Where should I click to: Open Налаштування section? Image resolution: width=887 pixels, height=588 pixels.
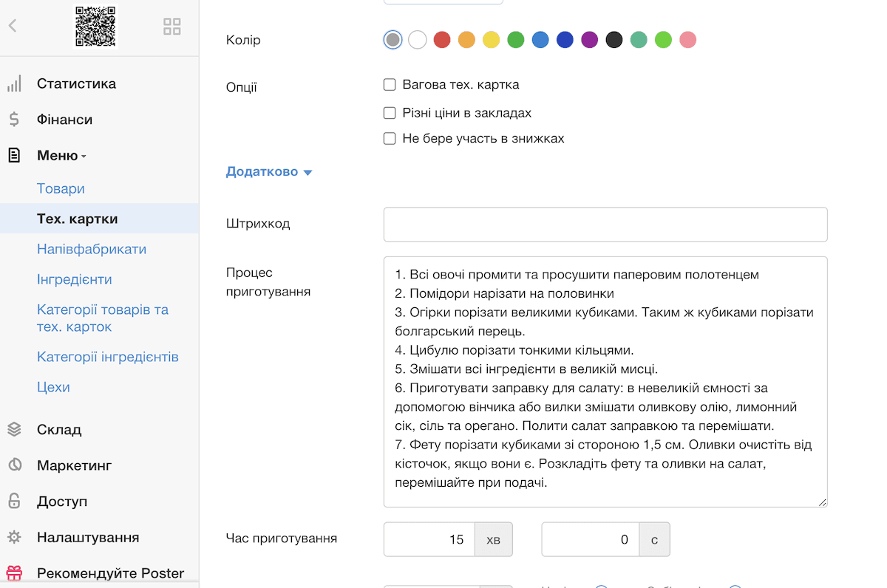(x=88, y=537)
